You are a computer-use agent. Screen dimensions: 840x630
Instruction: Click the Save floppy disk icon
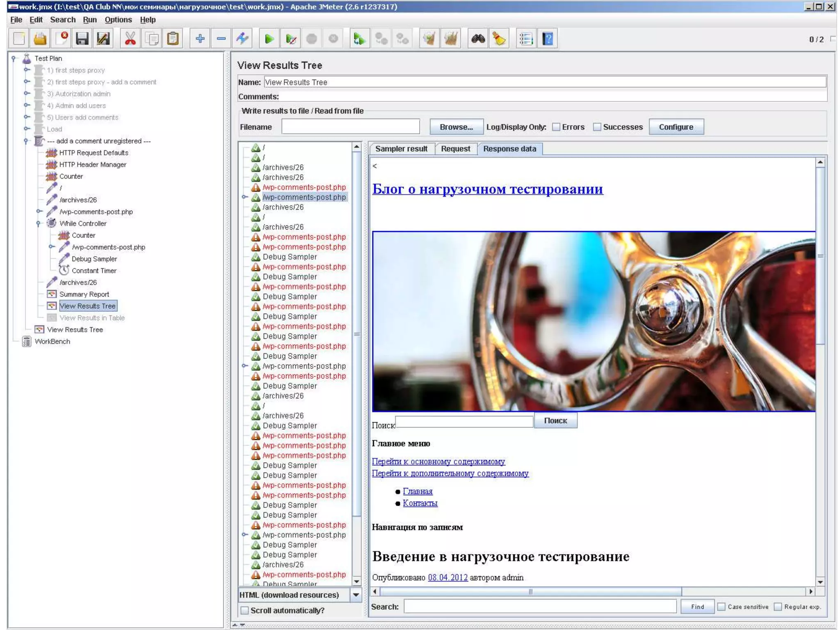pyautogui.click(x=82, y=39)
